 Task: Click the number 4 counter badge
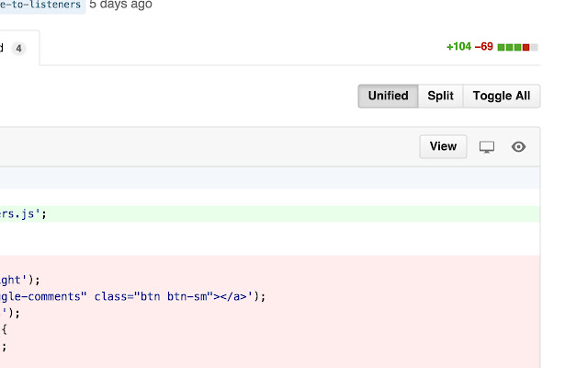pos(18,49)
